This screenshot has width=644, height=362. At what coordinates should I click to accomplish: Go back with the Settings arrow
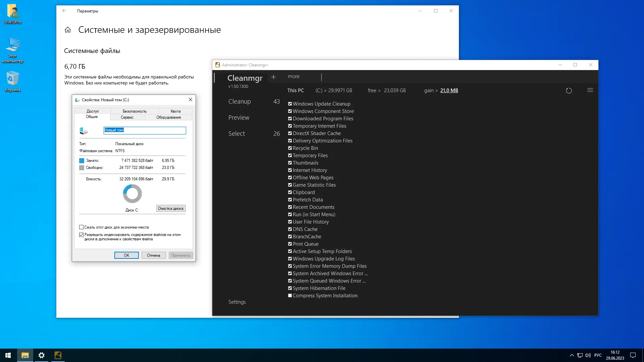coord(64,11)
